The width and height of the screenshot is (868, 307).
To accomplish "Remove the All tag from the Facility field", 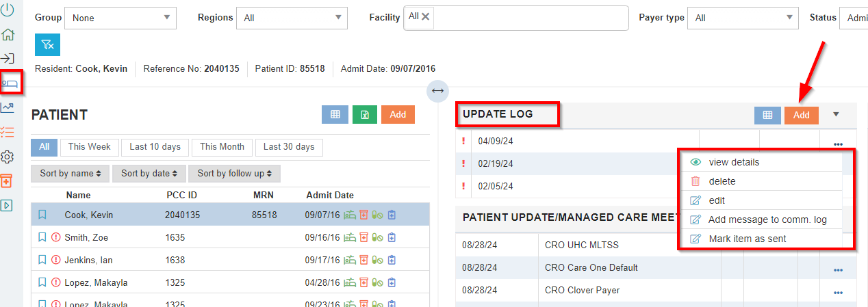I will tap(426, 16).
